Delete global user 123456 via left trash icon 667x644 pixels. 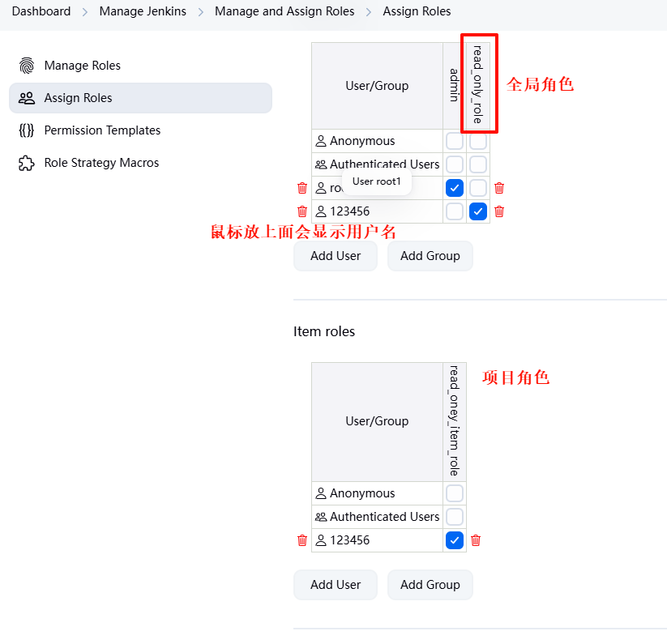click(302, 211)
